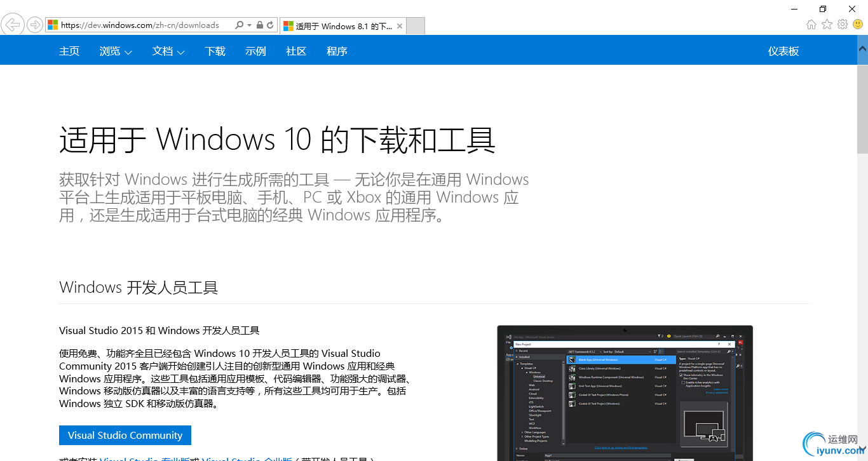
Task: Close the 适用于 Windows 8.1 tab
Action: click(x=400, y=26)
